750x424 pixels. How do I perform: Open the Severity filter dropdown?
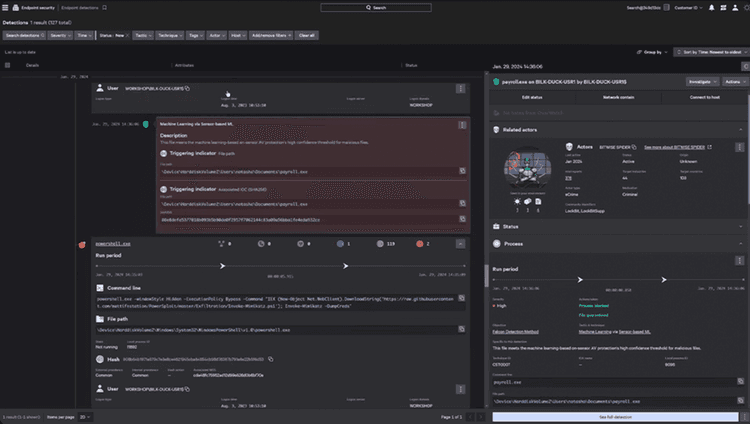[61, 35]
